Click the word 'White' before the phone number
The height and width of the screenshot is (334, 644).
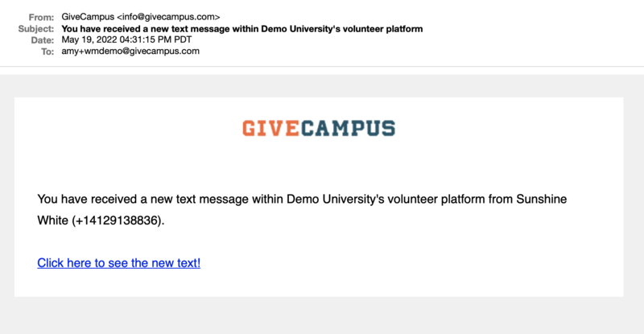pos(53,221)
